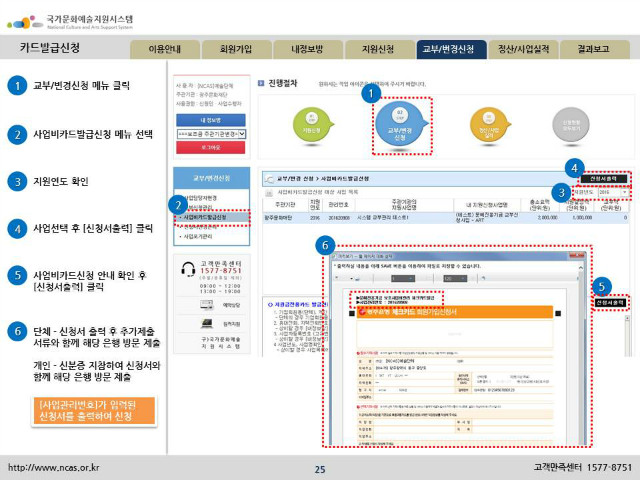Select the 교부/변경신청 tab
This screenshot has width=640, height=480.
[x=451, y=50]
